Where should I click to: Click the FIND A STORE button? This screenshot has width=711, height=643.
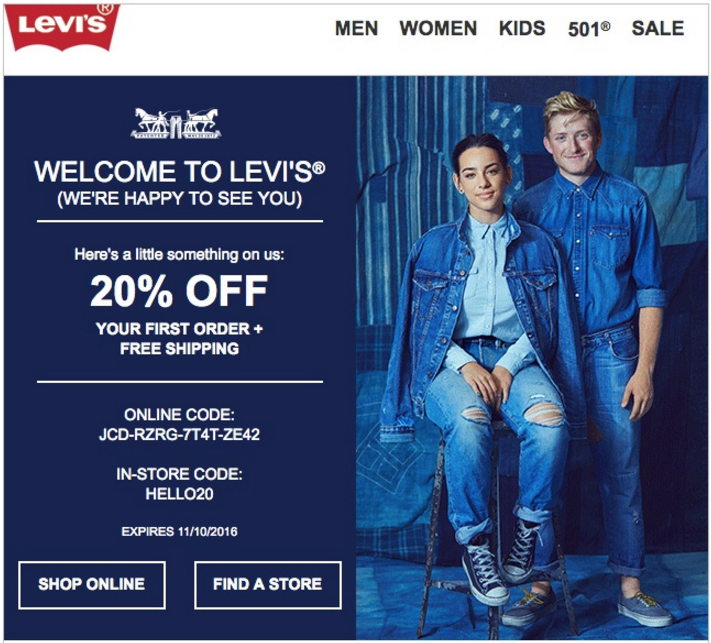pyautogui.click(x=268, y=585)
